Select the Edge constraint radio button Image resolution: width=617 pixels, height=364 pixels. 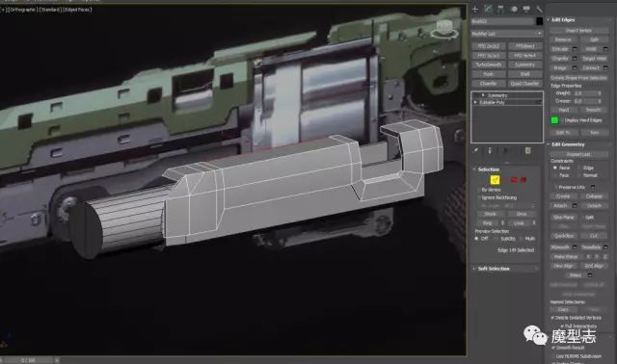coord(580,168)
